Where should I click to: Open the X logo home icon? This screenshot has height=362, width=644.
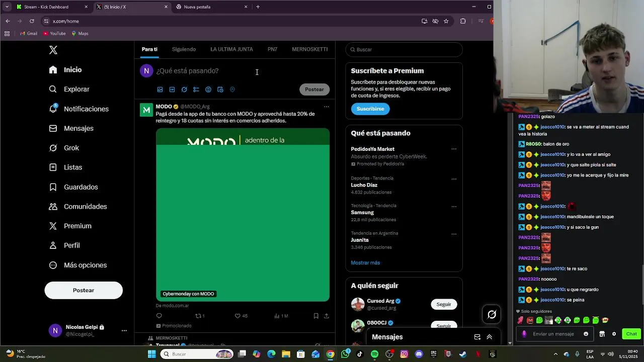53,50
